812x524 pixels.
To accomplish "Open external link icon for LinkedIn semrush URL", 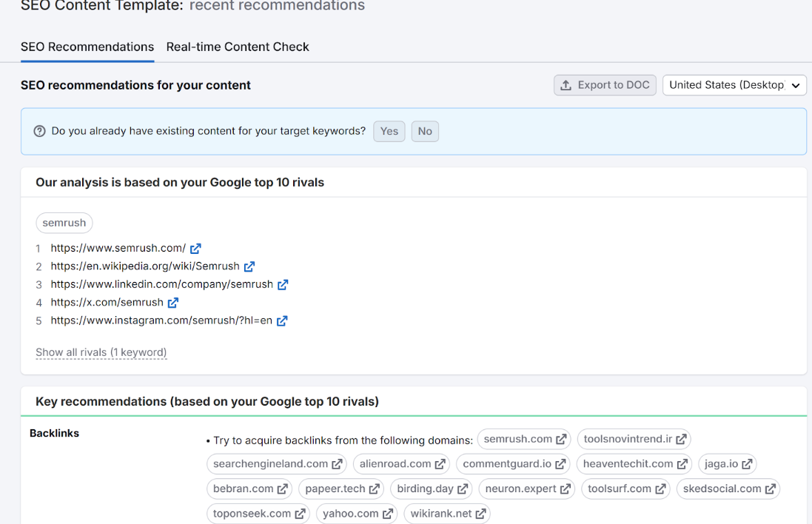I will [x=283, y=284].
